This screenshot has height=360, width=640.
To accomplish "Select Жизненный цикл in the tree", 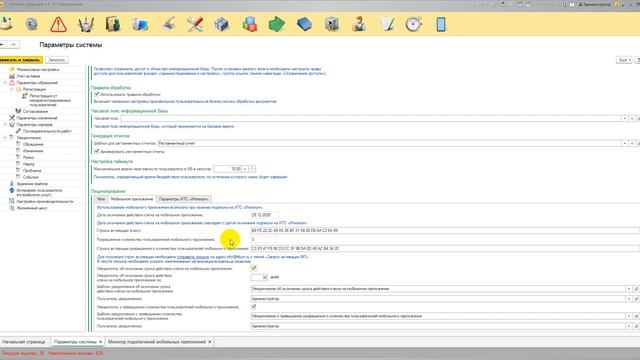I will [32, 208].
